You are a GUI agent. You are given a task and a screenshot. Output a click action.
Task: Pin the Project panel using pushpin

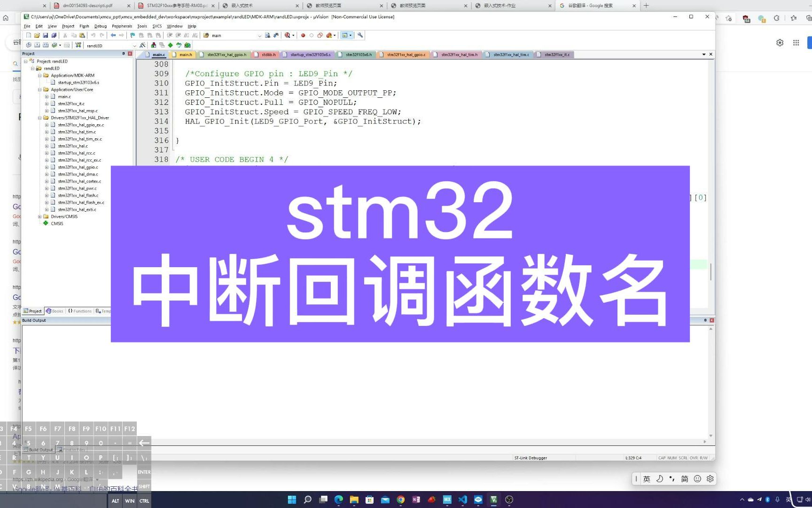point(124,54)
